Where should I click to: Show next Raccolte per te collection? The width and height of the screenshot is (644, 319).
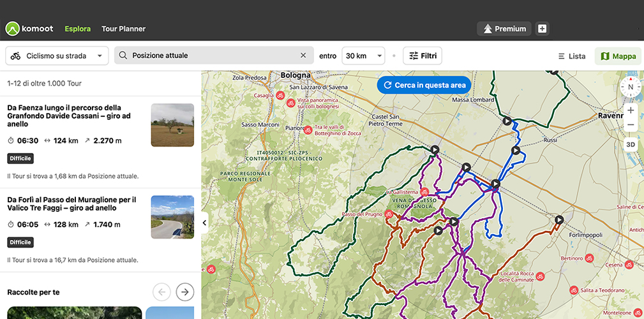(185, 292)
